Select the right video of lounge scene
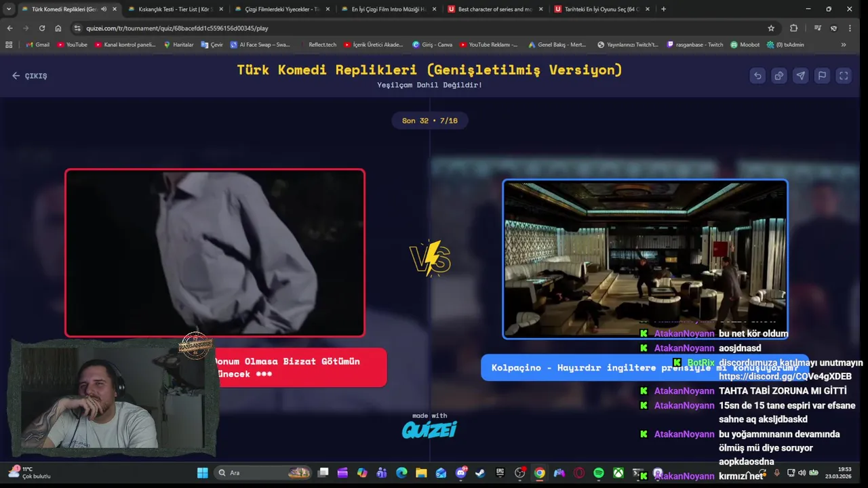This screenshot has width=868, height=488. click(645, 259)
